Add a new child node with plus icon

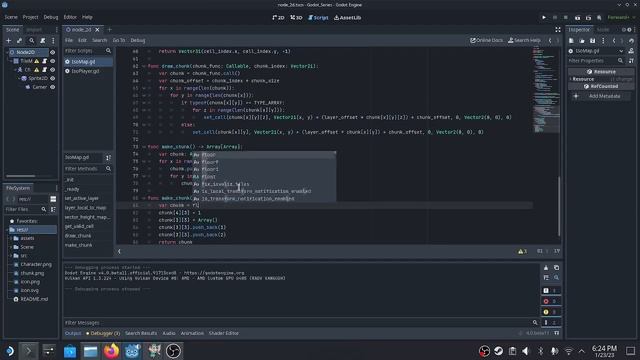9,40
